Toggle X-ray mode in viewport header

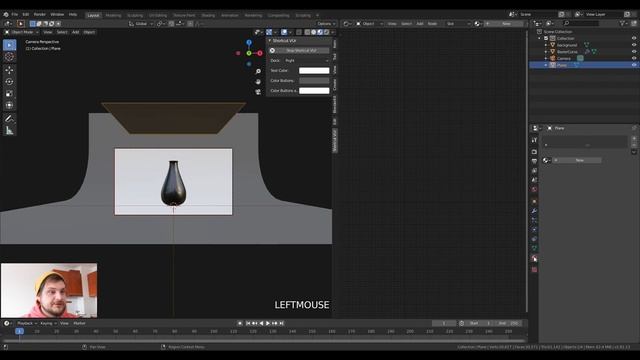299,32
